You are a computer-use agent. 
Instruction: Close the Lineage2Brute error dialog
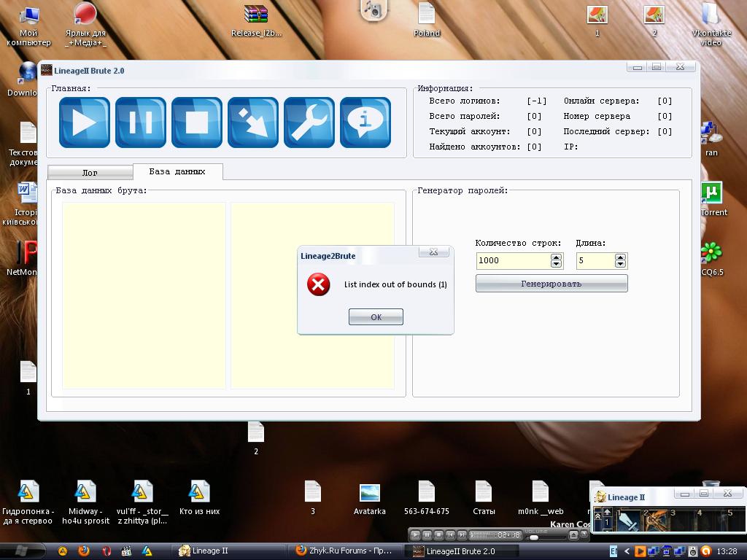433,252
